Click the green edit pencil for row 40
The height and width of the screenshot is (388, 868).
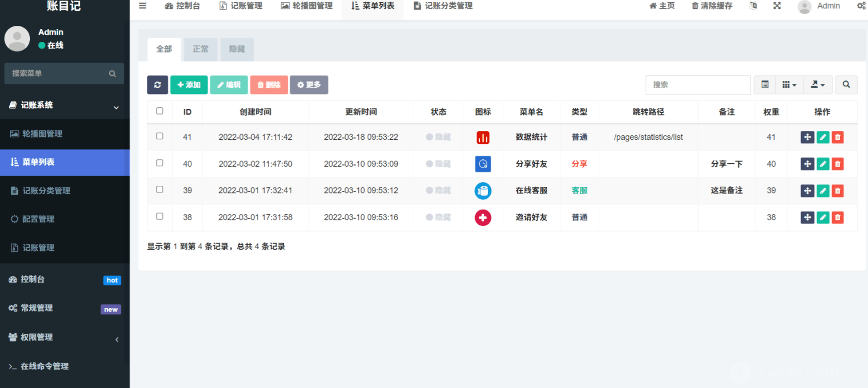(823, 164)
